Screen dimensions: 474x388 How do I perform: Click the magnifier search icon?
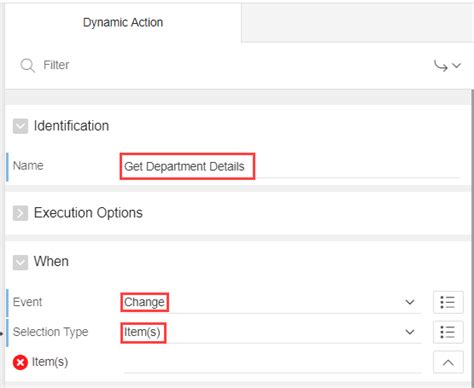click(27, 65)
